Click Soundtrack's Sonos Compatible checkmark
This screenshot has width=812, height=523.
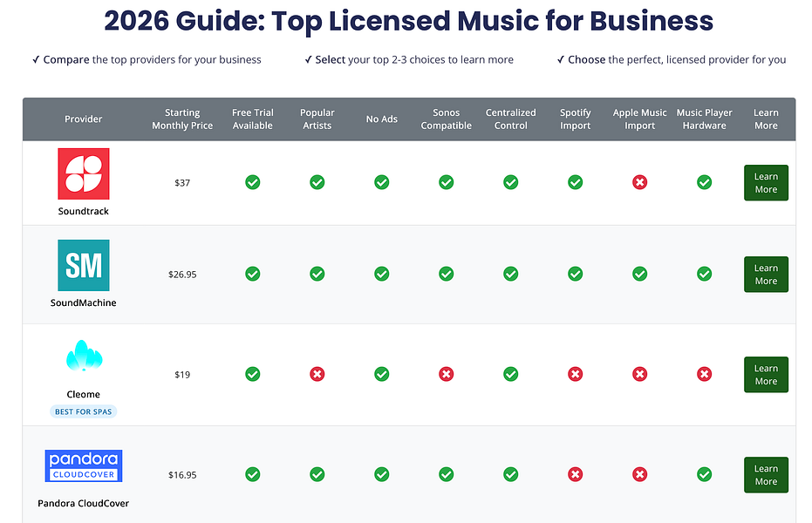tap(447, 182)
